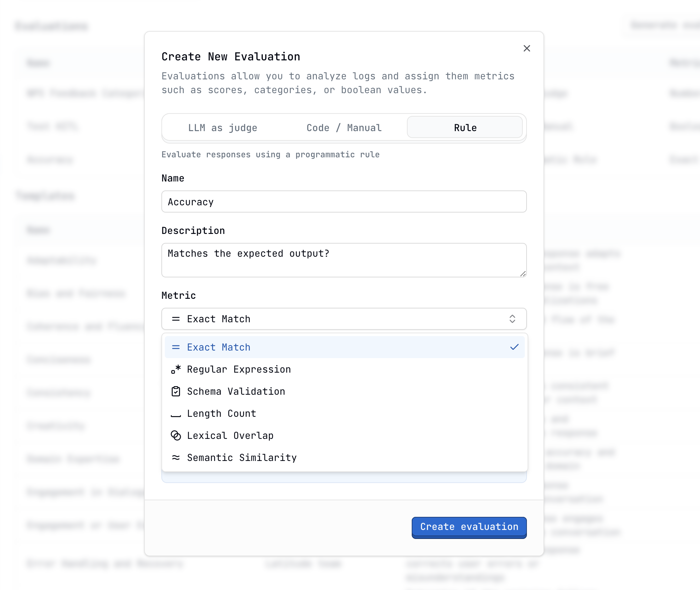Click the Semantic Similarity approximate icon

(176, 458)
